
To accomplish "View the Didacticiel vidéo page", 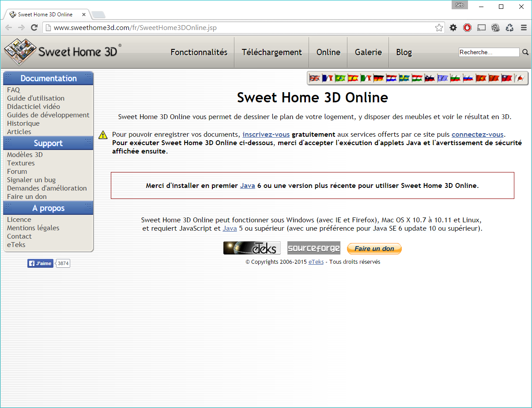I will [x=34, y=107].
